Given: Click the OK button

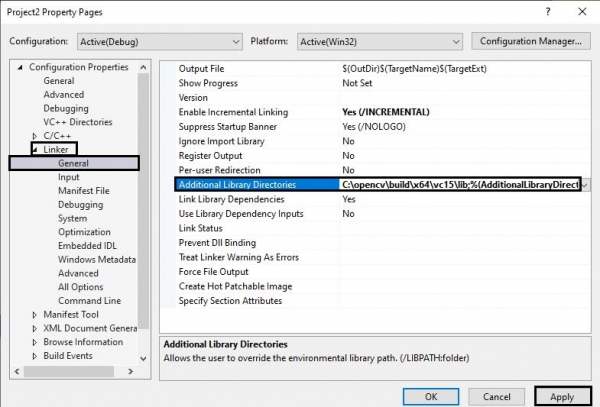Looking at the screenshot, I should click(431, 397).
